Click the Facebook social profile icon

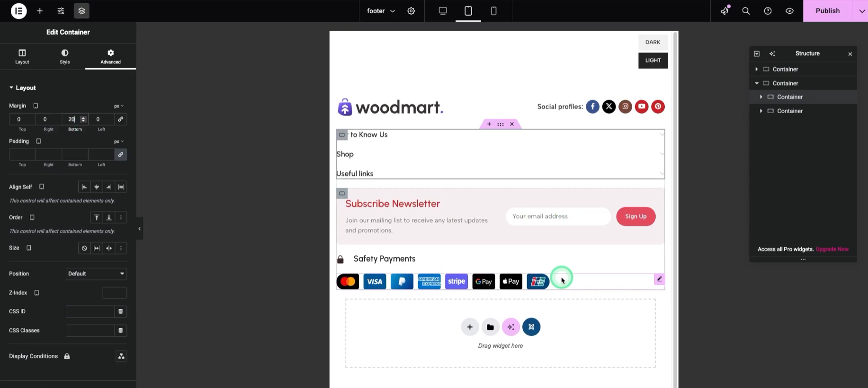click(x=592, y=107)
